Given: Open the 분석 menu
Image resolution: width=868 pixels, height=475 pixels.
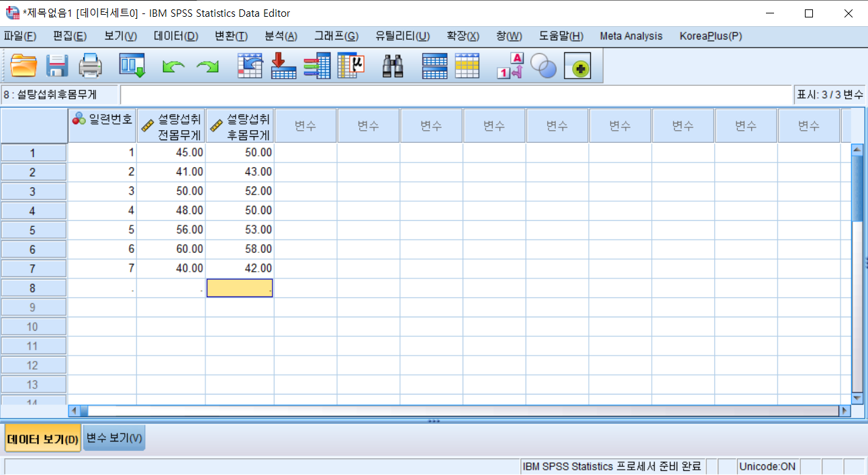Looking at the screenshot, I should (281, 36).
